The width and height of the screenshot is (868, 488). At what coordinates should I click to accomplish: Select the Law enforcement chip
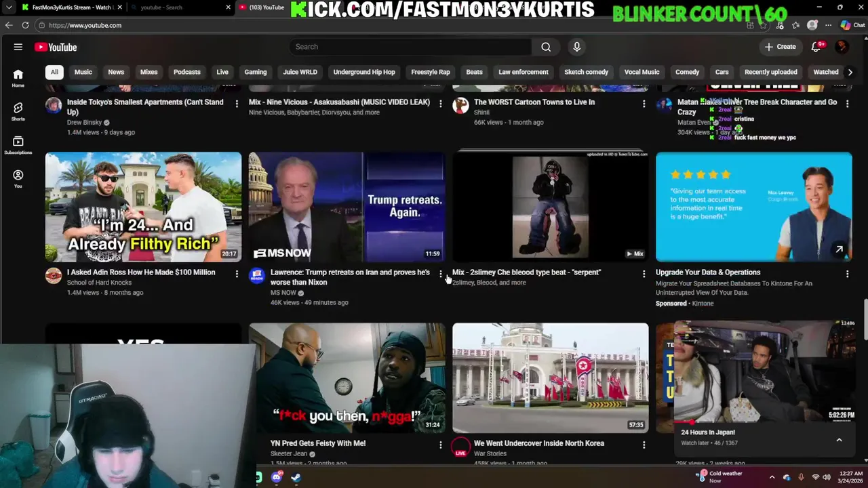(524, 72)
